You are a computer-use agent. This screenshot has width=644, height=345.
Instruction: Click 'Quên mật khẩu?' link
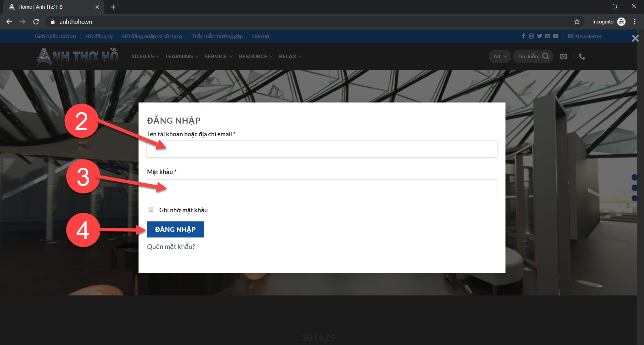pos(171,247)
